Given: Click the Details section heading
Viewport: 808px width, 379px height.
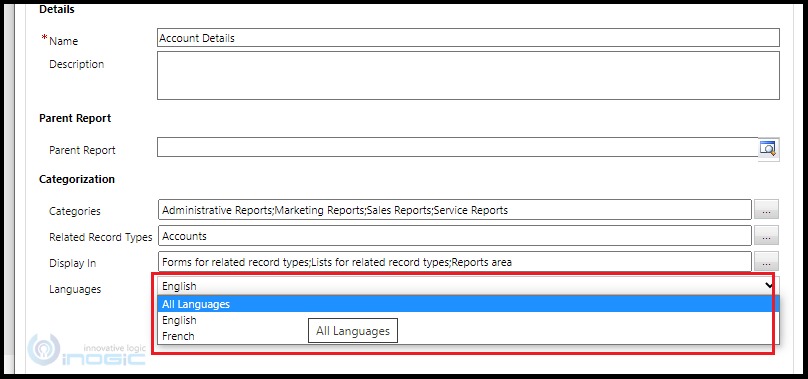Looking at the screenshot, I should pyautogui.click(x=57, y=9).
